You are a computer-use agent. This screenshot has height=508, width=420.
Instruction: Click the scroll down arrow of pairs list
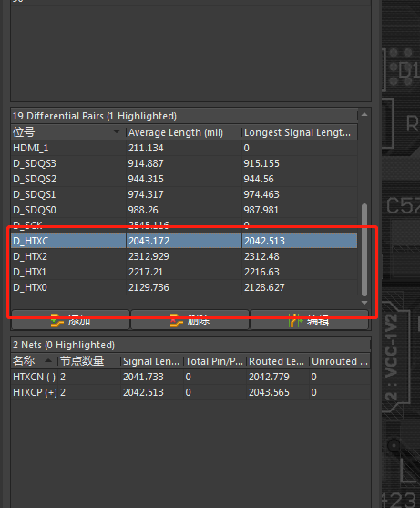point(364,303)
